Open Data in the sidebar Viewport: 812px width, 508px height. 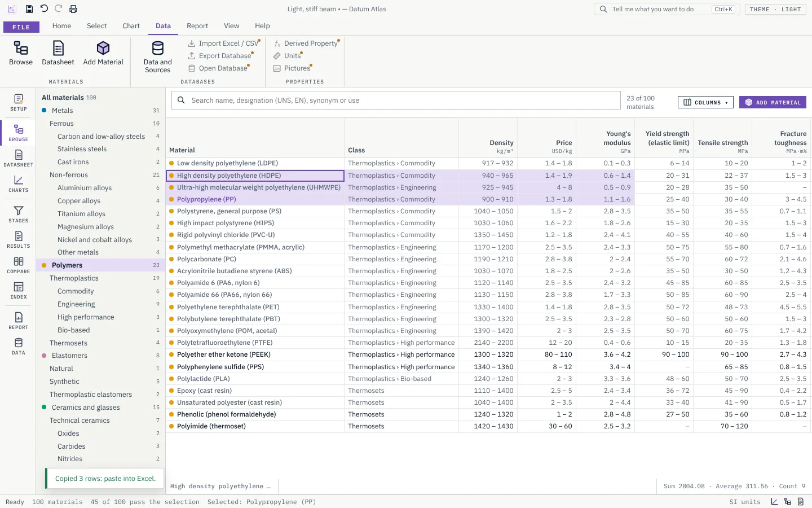(19, 347)
